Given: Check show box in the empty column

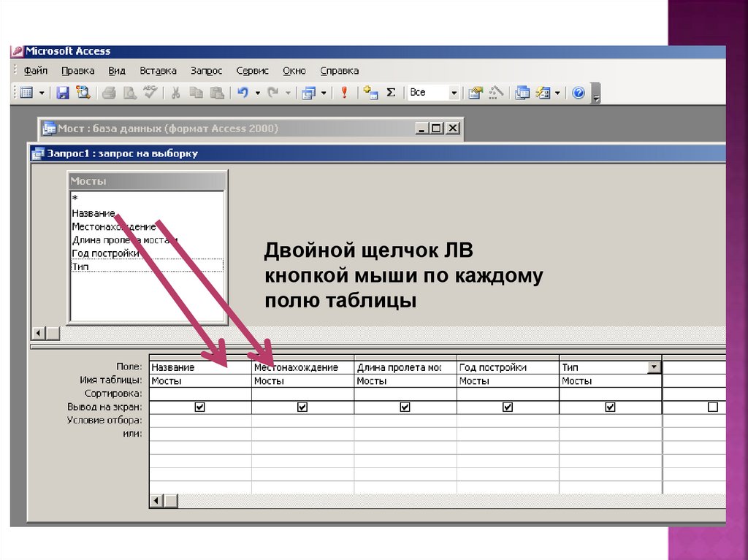Looking at the screenshot, I should (713, 407).
